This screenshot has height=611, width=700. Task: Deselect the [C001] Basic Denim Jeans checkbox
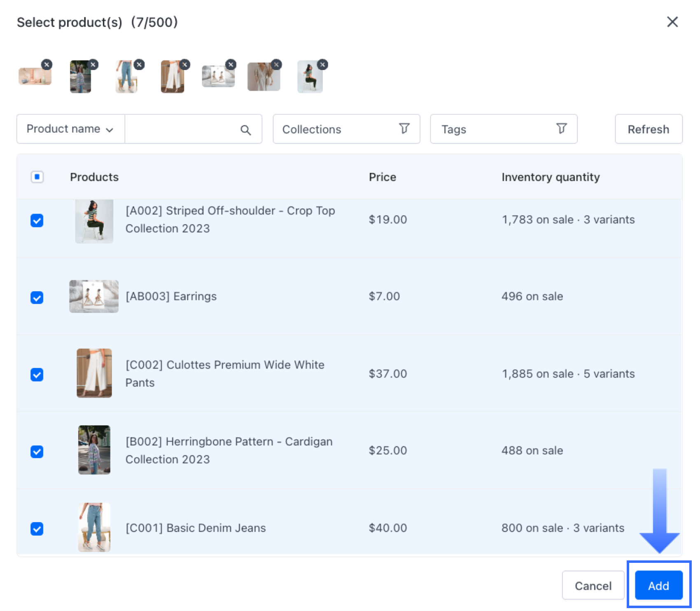(37, 529)
